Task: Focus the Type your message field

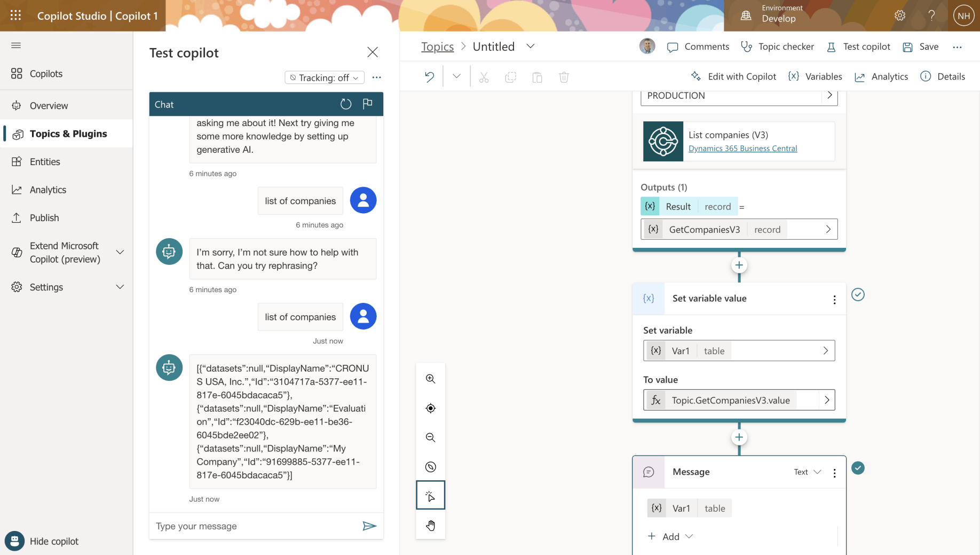Action: [256, 526]
